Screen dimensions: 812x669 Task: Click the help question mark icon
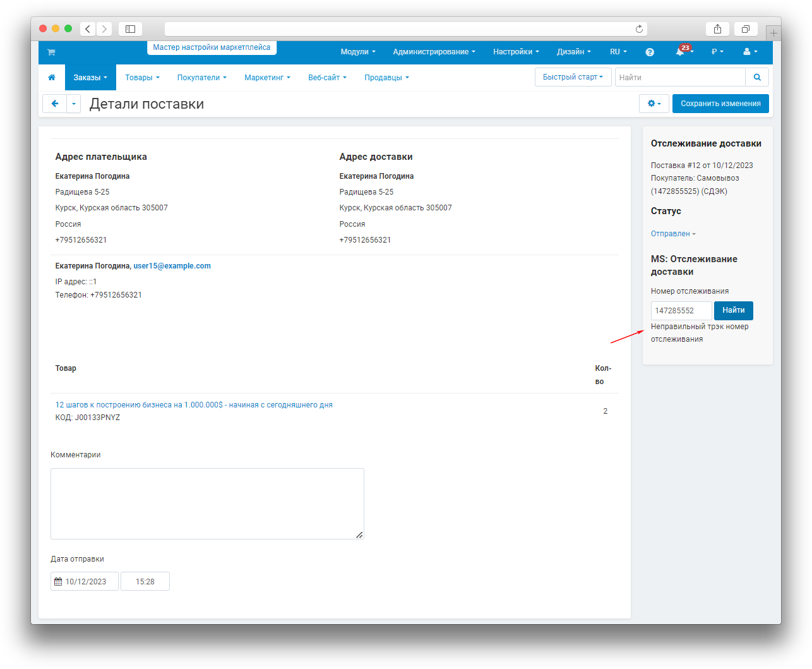650,52
